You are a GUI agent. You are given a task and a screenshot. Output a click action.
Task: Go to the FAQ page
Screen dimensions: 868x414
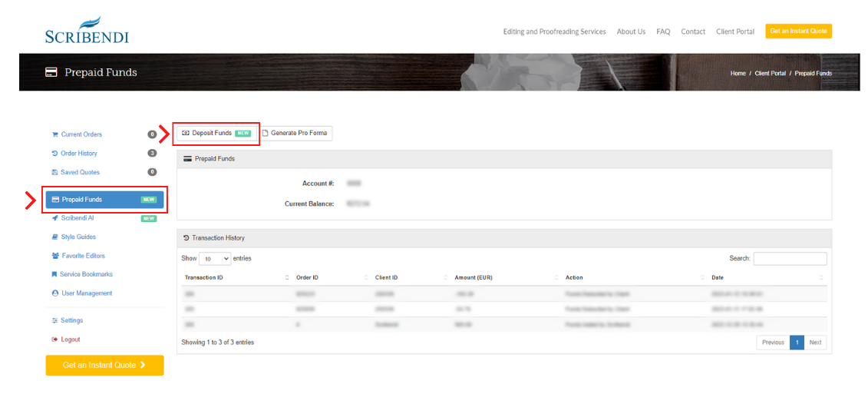click(x=663, y=31)
